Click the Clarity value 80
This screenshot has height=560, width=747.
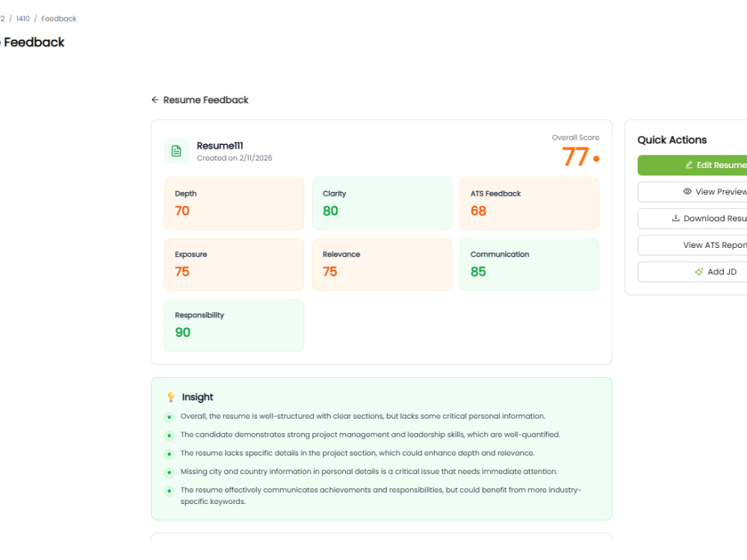coord(330,211)
